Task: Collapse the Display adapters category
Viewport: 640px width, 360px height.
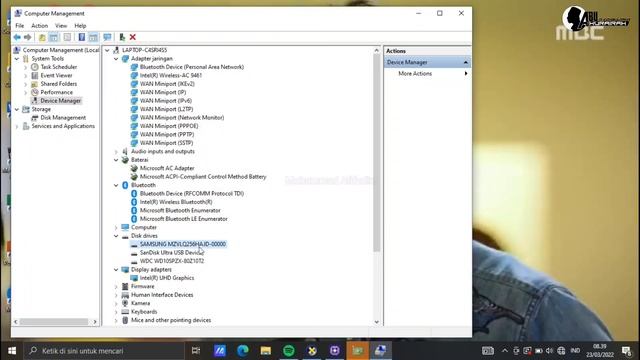Action: 116,270
